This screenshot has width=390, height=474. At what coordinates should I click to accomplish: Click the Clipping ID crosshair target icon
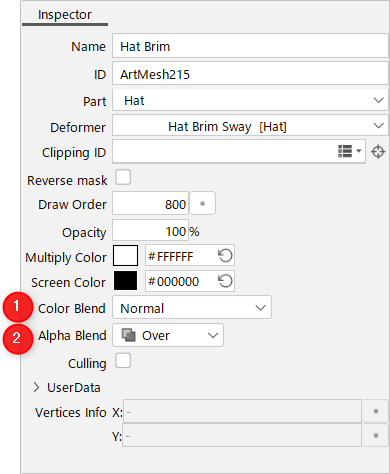378,152
